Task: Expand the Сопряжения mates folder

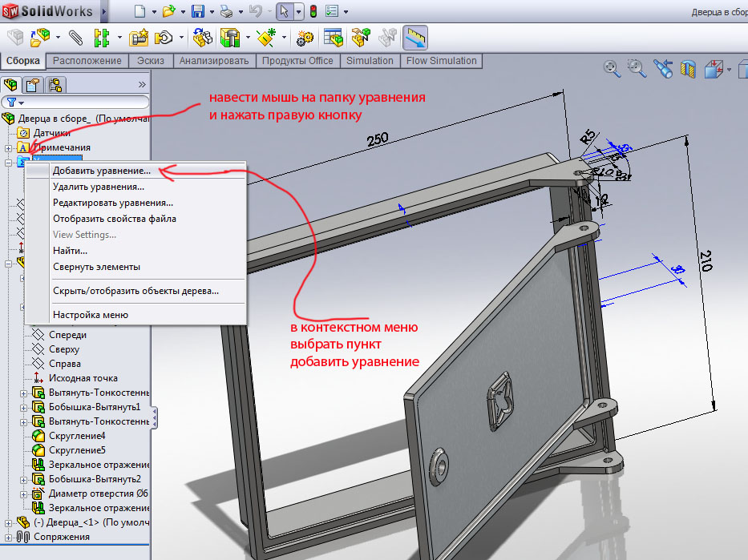Action: [9, 537]
